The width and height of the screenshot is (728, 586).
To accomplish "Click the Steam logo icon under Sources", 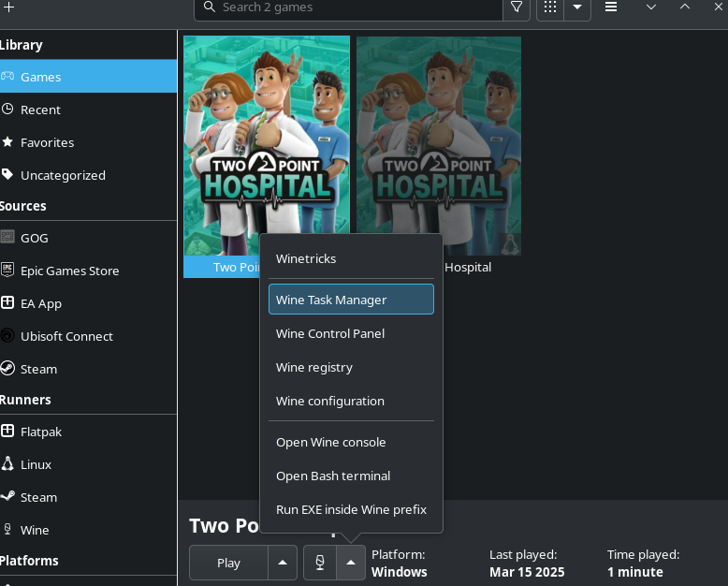I will tap(7, 368).
